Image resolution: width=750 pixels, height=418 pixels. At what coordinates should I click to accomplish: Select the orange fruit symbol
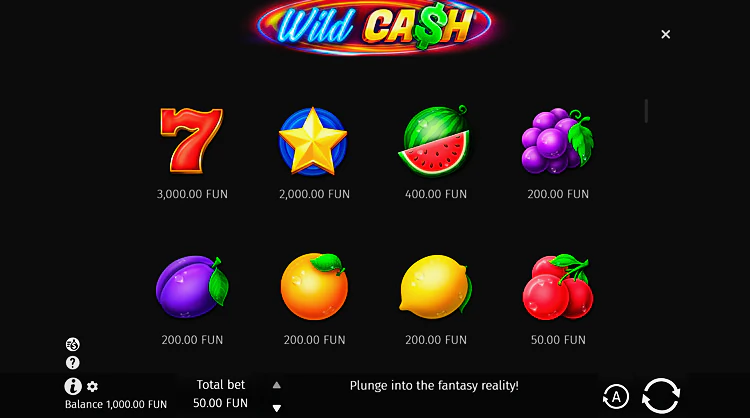coord(314,286)
